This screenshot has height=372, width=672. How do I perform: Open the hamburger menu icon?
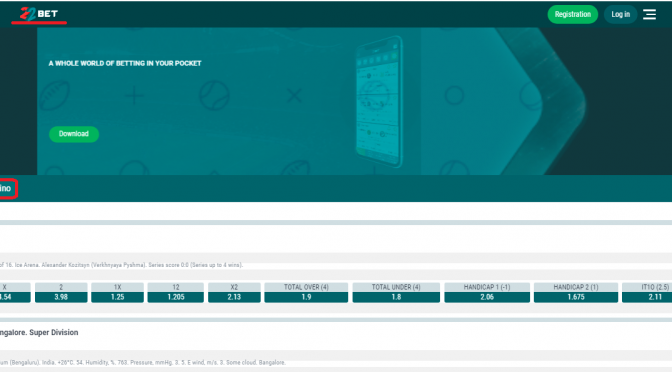(x=649, y=15)
